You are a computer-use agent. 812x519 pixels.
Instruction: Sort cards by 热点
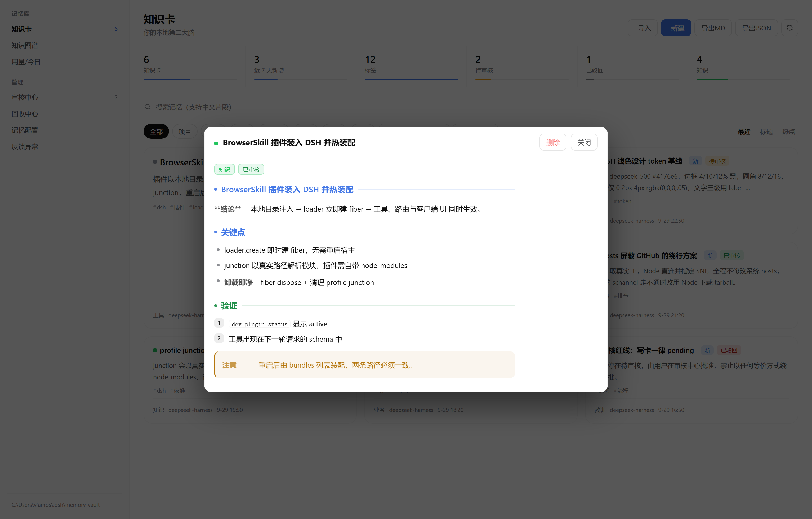[788, 132]
